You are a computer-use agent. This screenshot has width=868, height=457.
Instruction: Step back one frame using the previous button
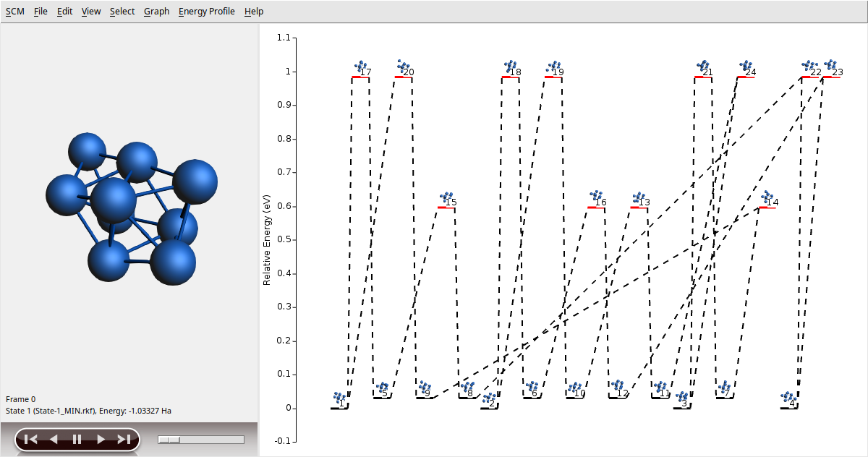[54, 439]
